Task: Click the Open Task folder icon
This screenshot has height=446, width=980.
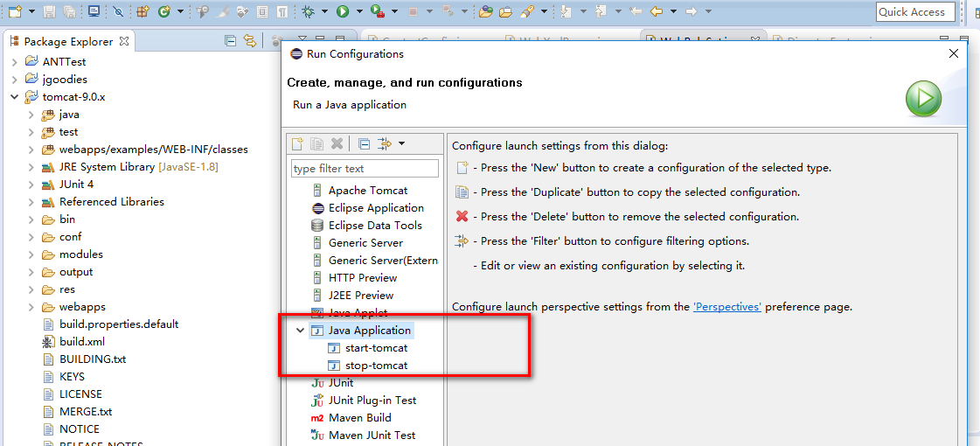Action: click(505, 10)
